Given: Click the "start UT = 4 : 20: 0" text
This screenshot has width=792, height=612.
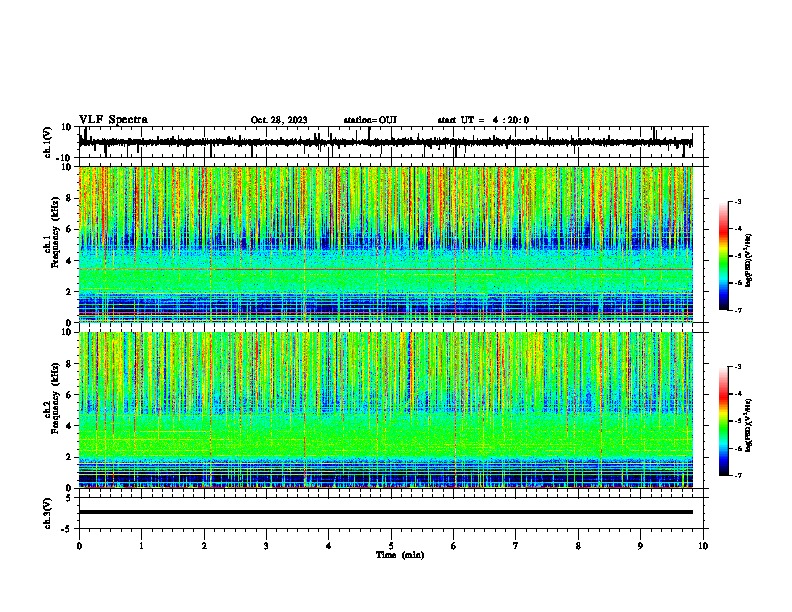Looking at the screenshot, I should click(483, 120).
